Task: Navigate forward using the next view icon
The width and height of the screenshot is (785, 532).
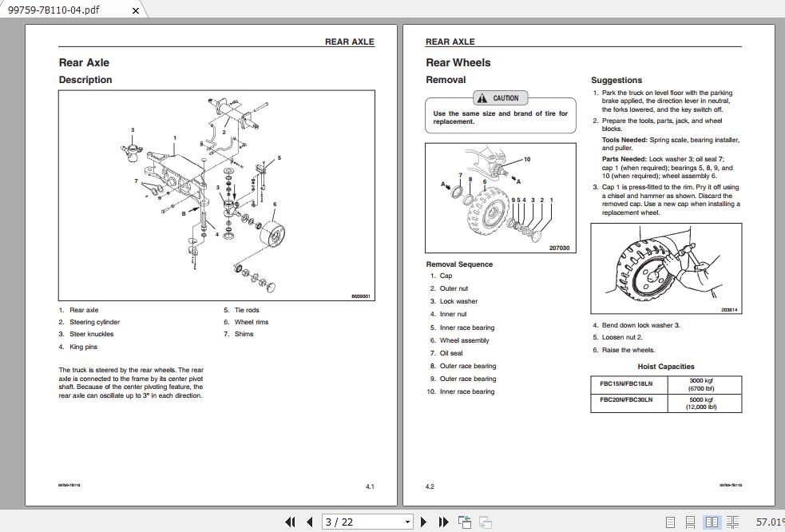Action: point(486,522)
